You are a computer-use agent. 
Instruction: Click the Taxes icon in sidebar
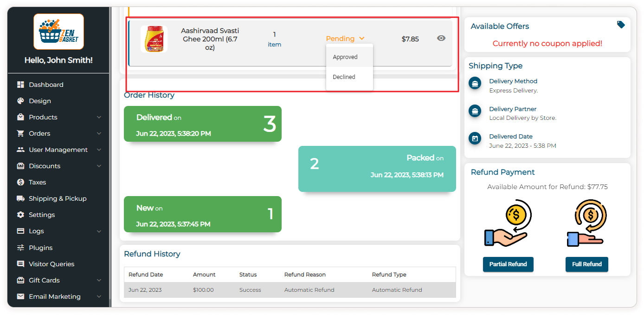(21, 182)
